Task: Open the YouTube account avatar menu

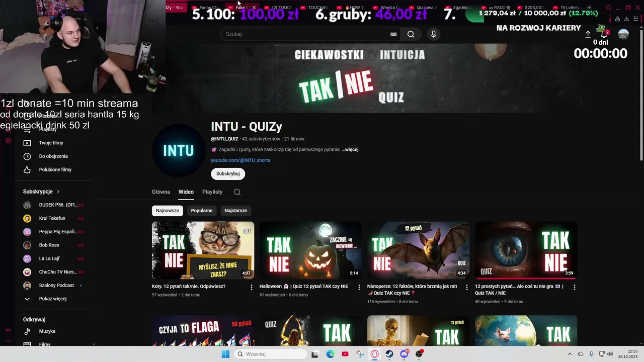Action: tap(623, 34)
